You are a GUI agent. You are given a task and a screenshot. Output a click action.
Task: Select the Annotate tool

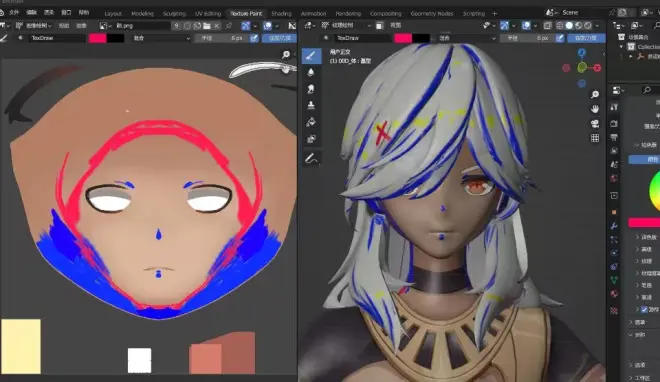point(311,159)
